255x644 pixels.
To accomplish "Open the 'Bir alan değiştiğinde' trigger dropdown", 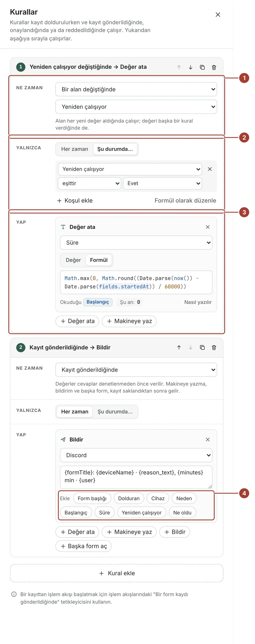I will 136,89.
